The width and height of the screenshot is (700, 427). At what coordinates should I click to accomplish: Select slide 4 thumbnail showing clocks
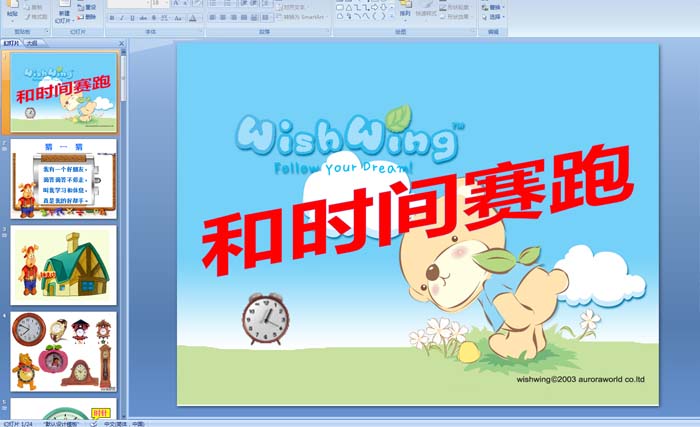(x=64, y=352)
